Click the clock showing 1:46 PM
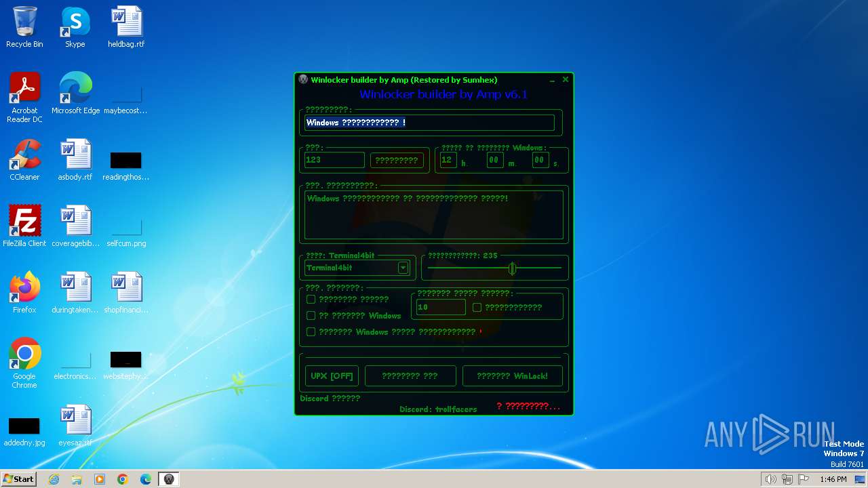Image resolution: width=868 pixels, height=488 pixels. click(x=833, y=479)
